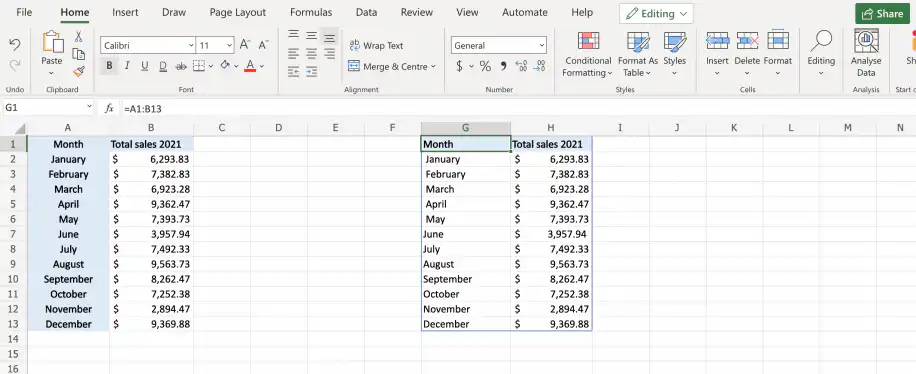Click the fx insert function icon

click(109, 108)
